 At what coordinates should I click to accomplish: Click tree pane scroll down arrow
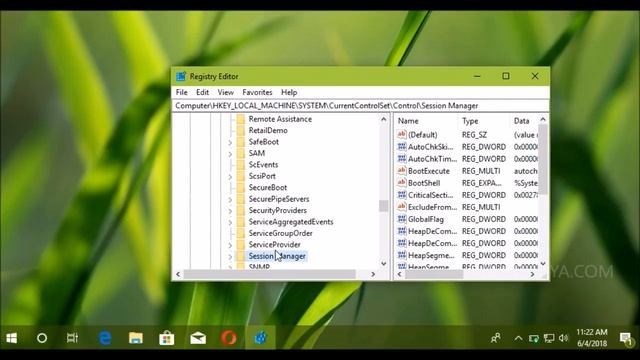(x=384, y=264)
